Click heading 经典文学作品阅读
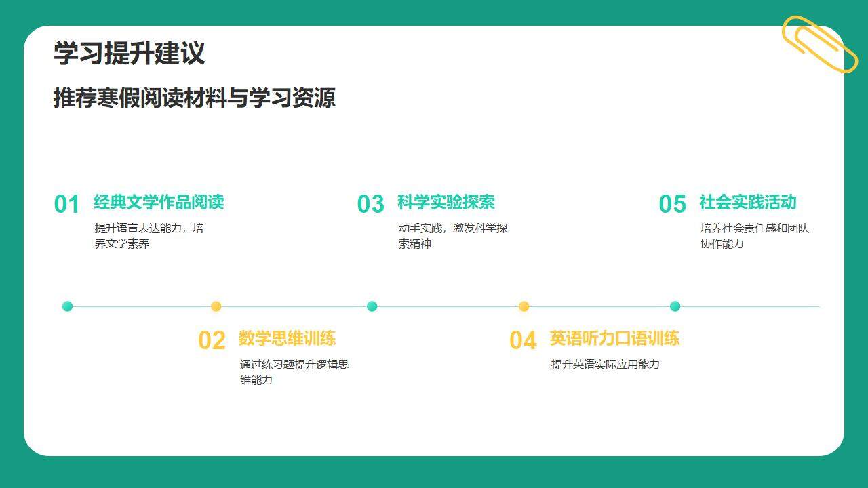 (x=159, y=202)
